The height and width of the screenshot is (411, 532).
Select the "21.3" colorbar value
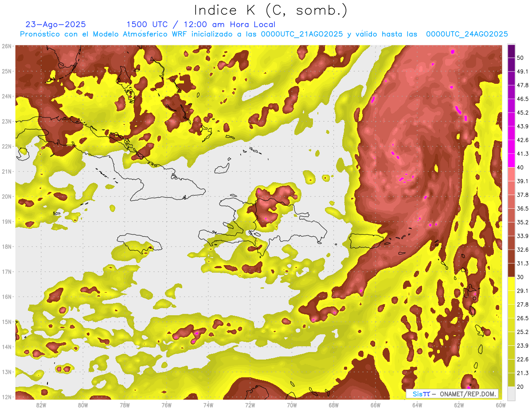coord(523,373)
